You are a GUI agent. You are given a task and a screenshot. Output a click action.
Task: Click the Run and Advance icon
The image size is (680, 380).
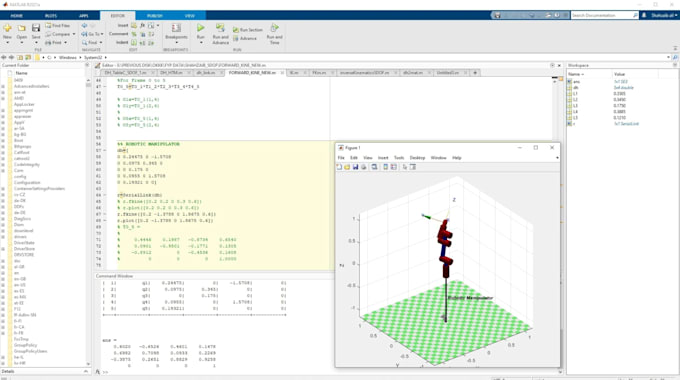point(220,28)
